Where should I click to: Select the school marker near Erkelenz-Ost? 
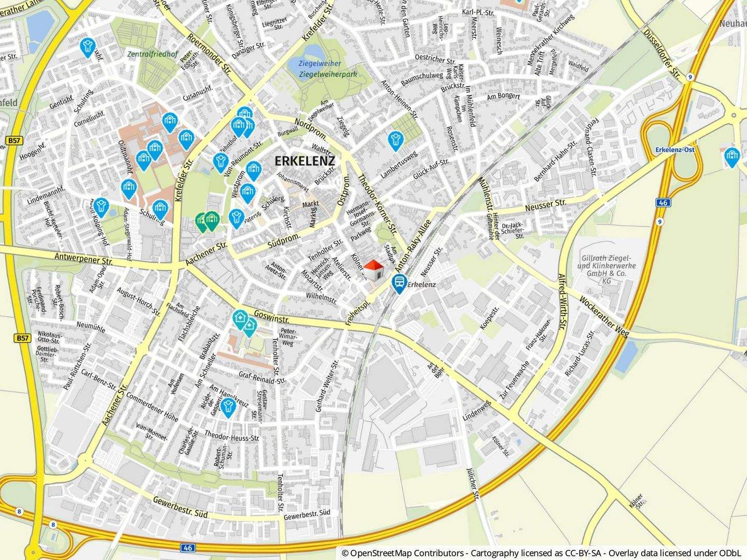(731, 156)
